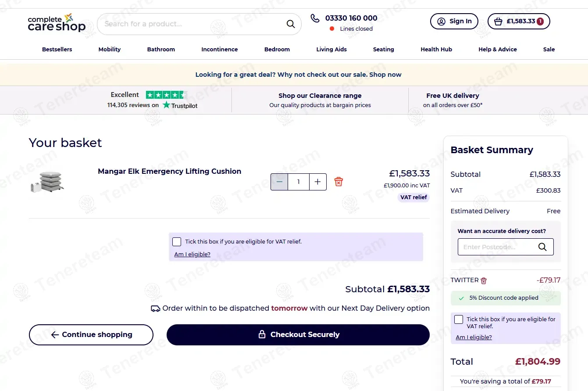
Task: Open the basket icon showing £1,583.33
Action: (519, 21)
